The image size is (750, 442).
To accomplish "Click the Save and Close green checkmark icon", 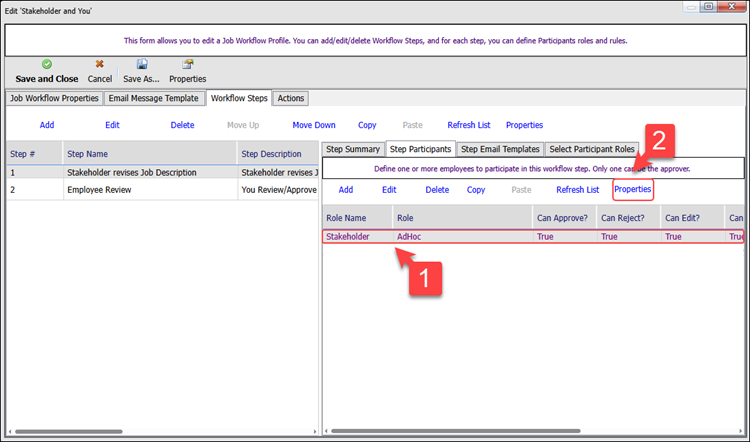I will click(46, 64).
